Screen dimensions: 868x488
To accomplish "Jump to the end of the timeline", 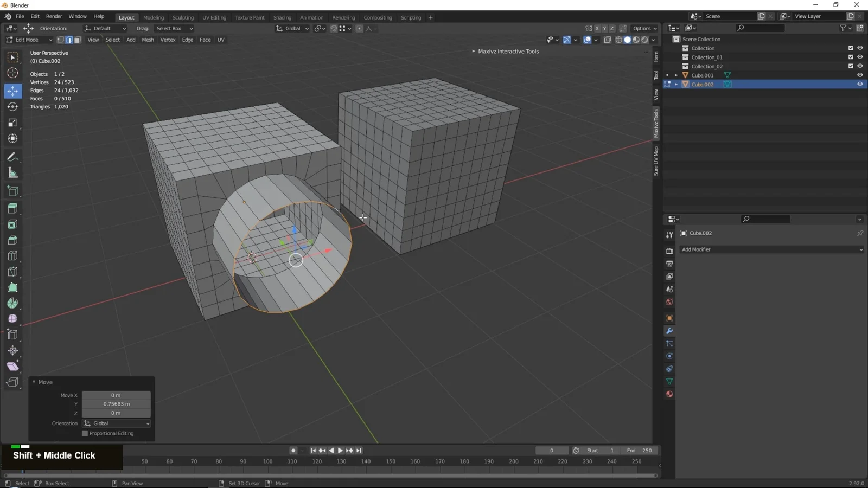I will tap(359, 450).
